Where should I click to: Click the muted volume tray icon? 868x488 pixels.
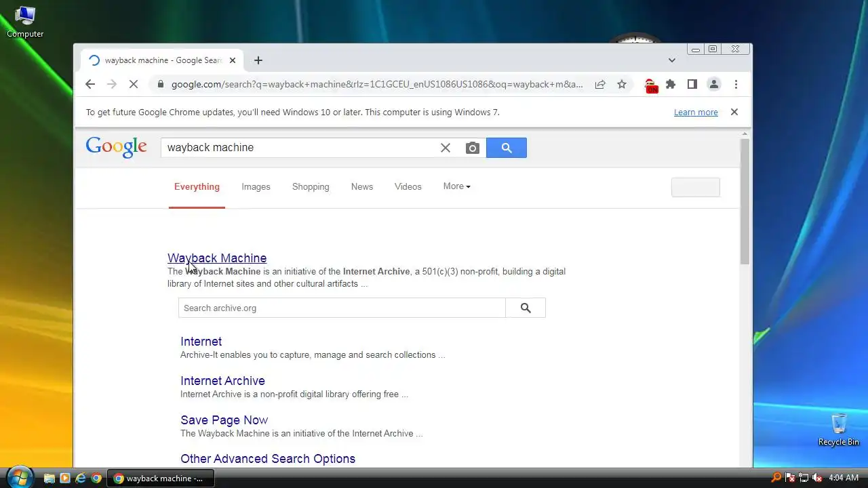[x=817, y=478]
